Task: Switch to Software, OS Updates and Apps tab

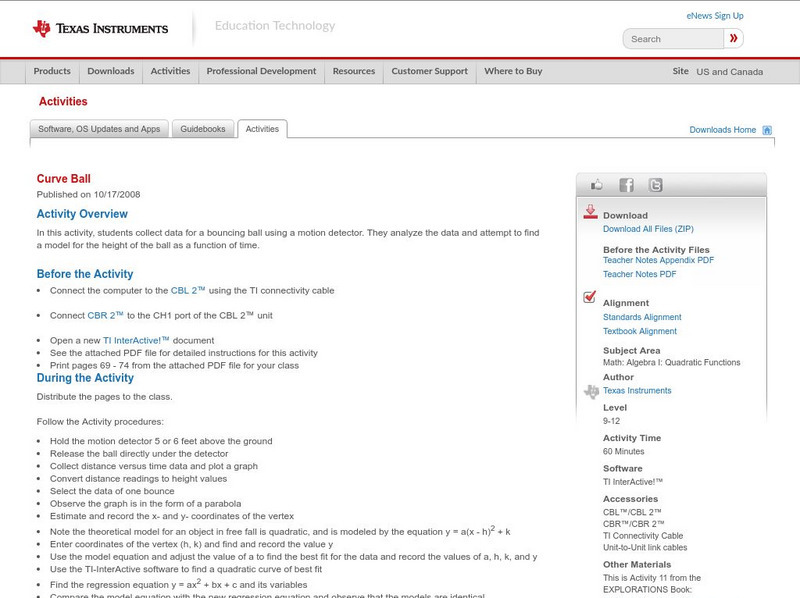Action: pyautogui.click(x=99, y=129)
